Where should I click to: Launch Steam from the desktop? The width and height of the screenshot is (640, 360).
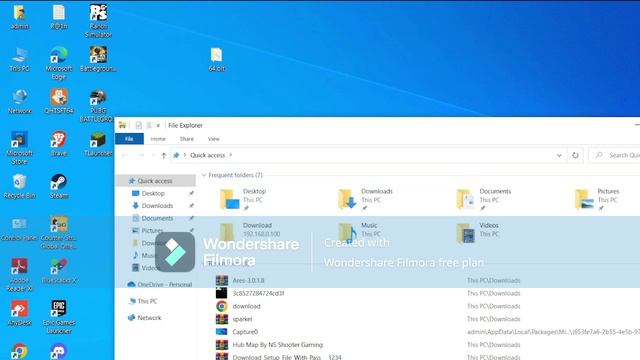click(59, 187)
